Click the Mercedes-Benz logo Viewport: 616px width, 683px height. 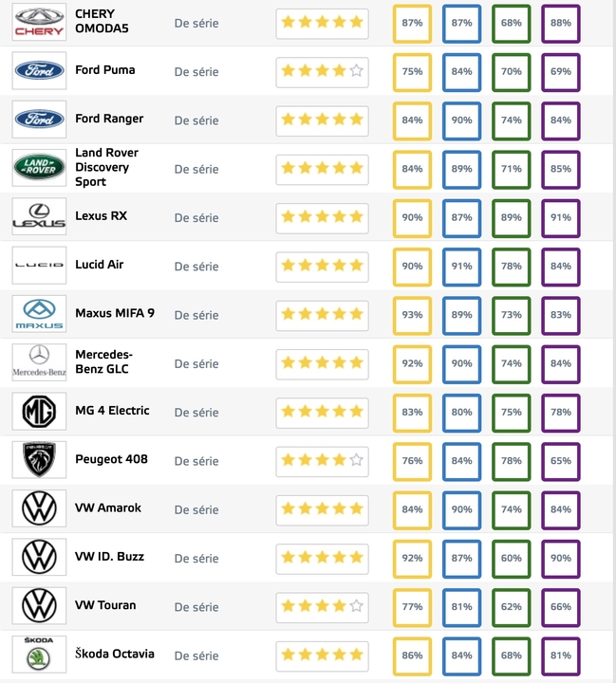tap(39, 363)
